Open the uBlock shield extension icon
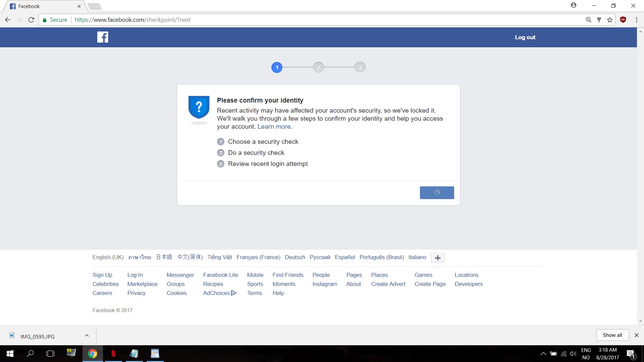 click(x=623, y=19)
